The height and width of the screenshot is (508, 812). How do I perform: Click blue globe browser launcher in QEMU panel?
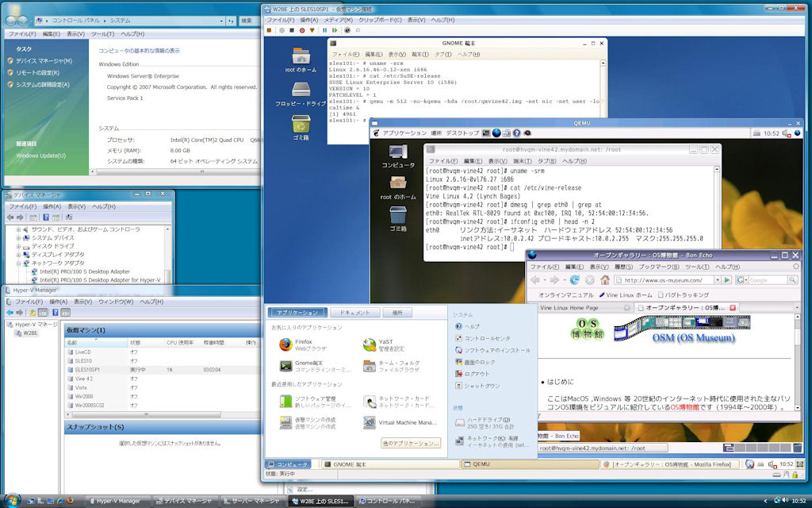496,133
